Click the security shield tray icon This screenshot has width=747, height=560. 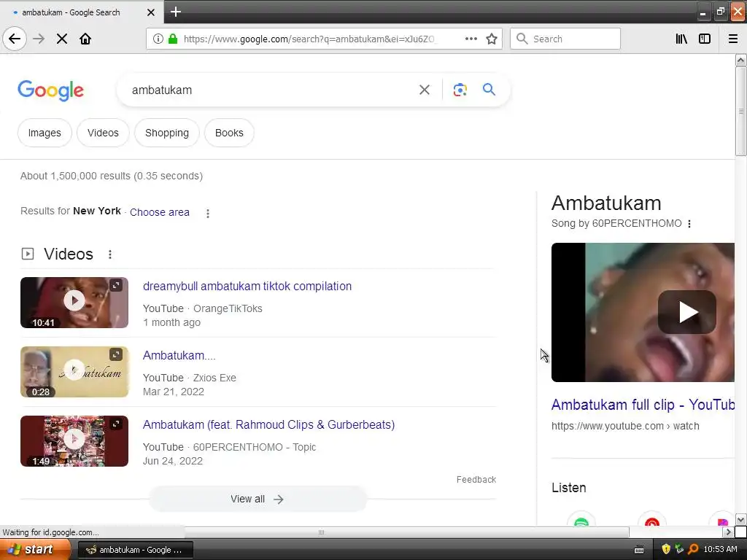(666, 549)
